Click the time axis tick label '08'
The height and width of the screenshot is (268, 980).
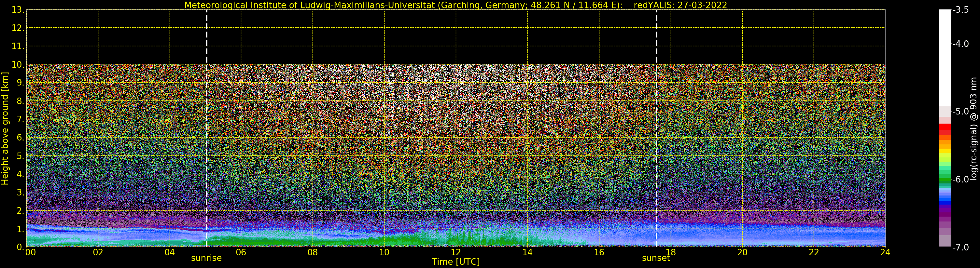[313, 252]
